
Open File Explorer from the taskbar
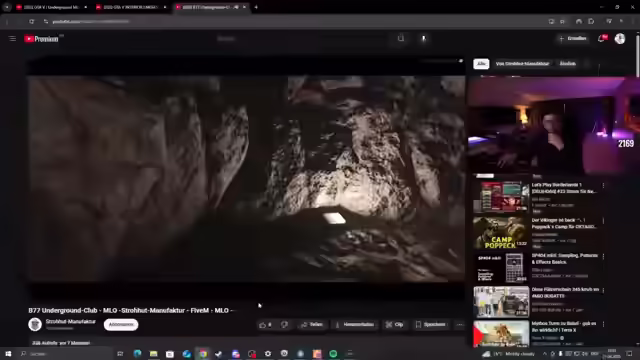tap(153, 353)
